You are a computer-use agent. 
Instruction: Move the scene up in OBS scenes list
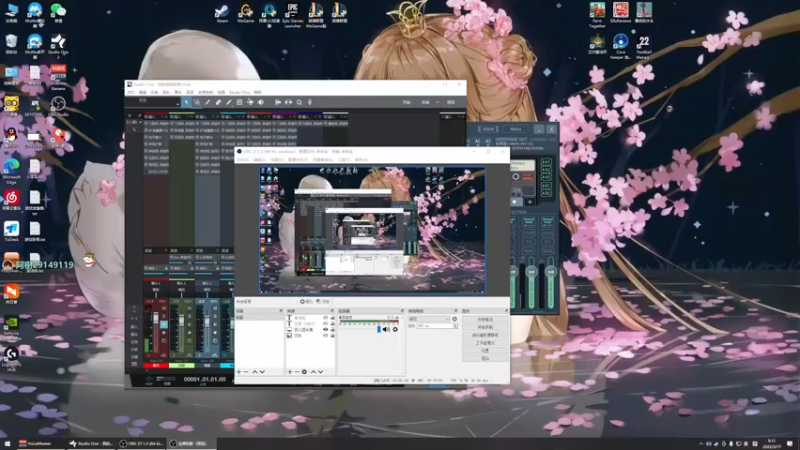pyautogui.click(x=255, y=372)
